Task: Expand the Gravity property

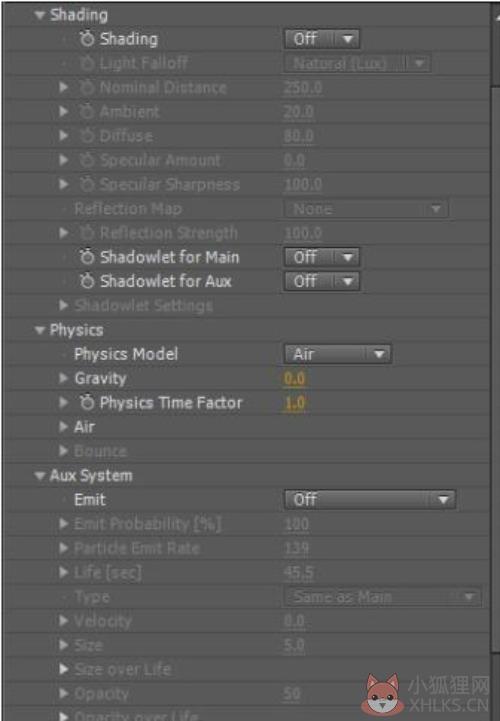Action: click(x=64, y=378)
